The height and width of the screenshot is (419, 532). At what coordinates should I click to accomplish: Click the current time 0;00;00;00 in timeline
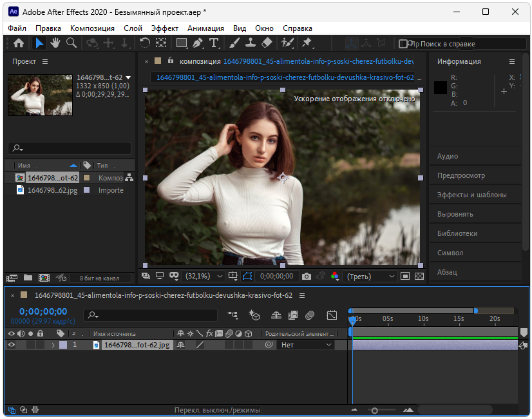pos(43,311)
